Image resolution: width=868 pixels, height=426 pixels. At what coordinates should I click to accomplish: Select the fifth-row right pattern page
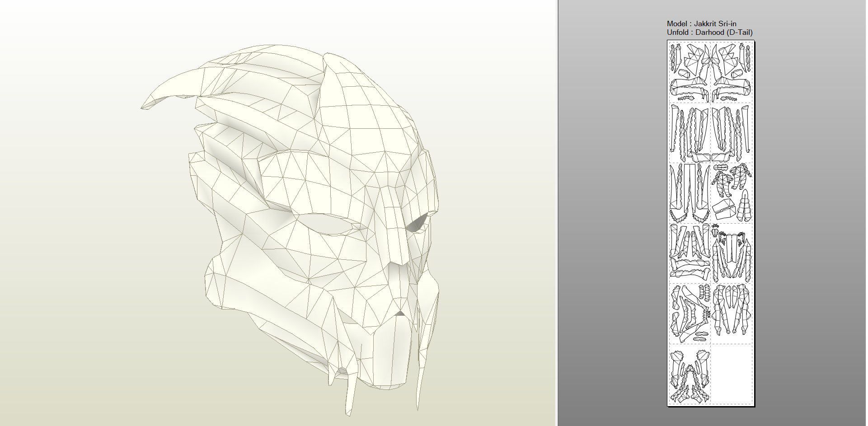(732, 314)
